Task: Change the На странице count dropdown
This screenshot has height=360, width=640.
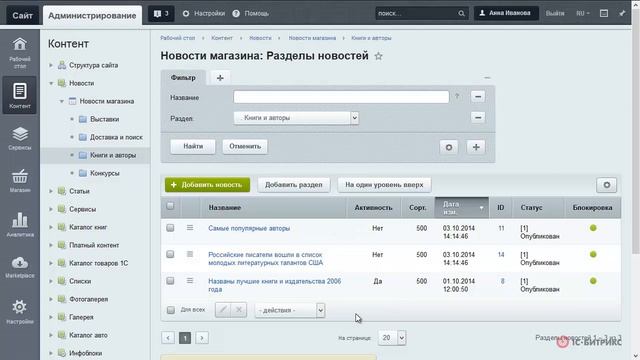Action: pyautogui.click(x=392, y=338)
